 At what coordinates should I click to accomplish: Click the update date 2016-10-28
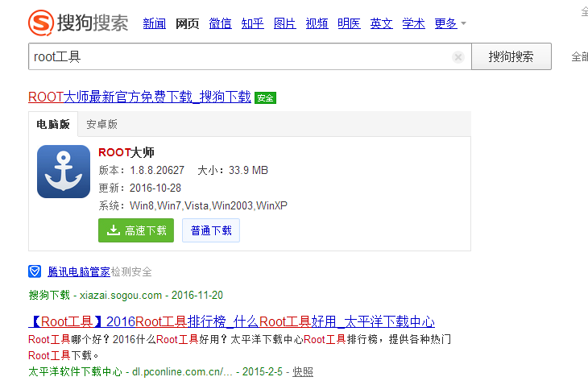click(155, 188)
